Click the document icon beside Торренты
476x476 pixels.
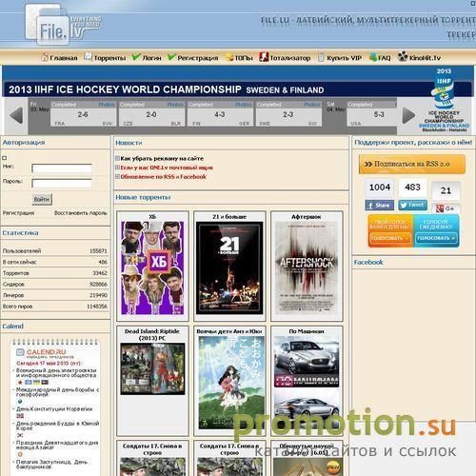coord(88,57)
